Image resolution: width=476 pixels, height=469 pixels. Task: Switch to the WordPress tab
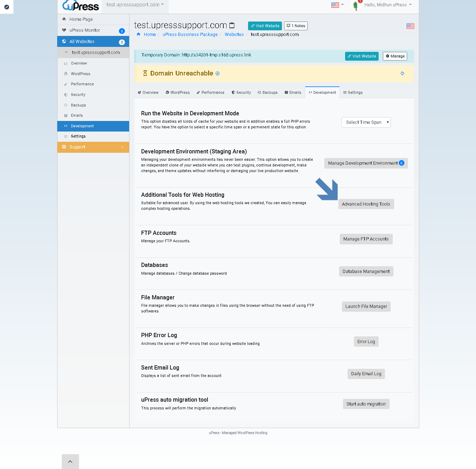pyautogui.click(x=177, y=92)
